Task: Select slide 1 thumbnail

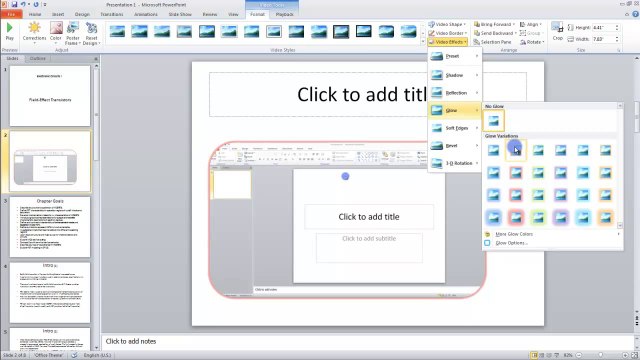Action: [x=50, y=96]
